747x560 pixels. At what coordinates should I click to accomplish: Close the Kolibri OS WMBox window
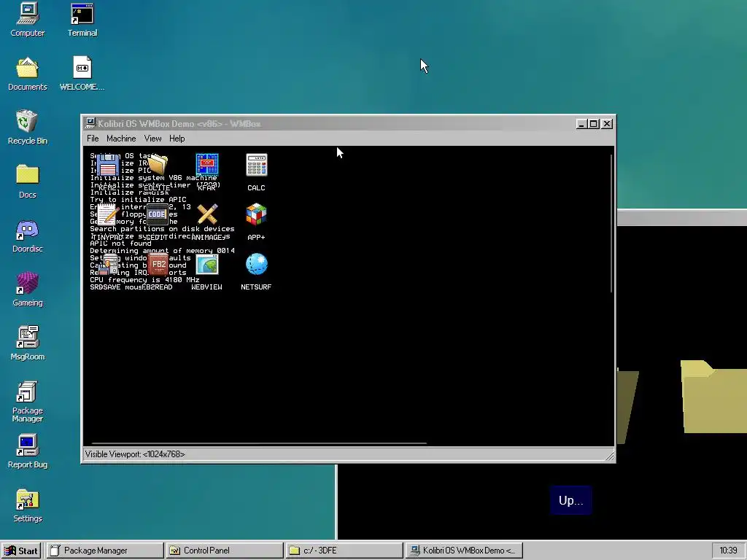(606, 124)
